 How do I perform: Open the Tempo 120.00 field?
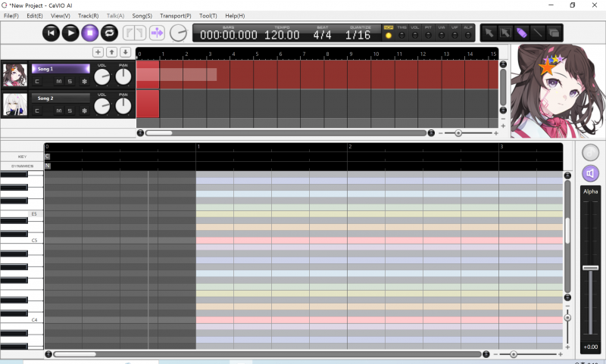point(282,35)
